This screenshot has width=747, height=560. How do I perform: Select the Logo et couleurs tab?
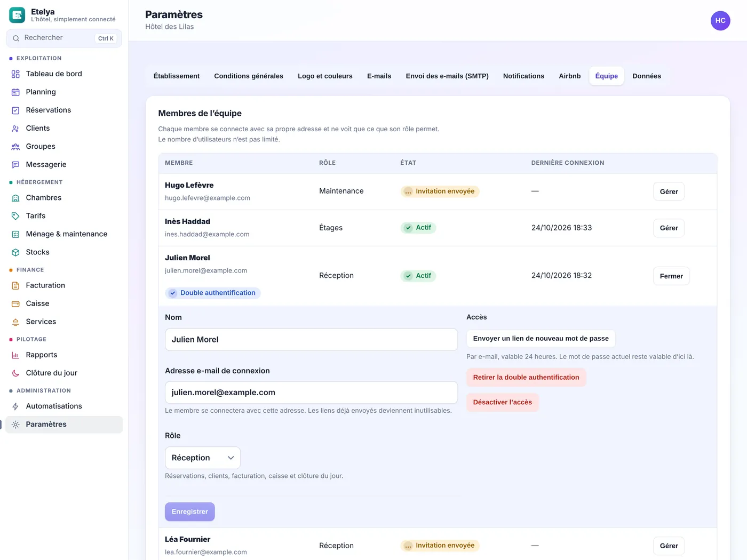(x=325, y=76)
